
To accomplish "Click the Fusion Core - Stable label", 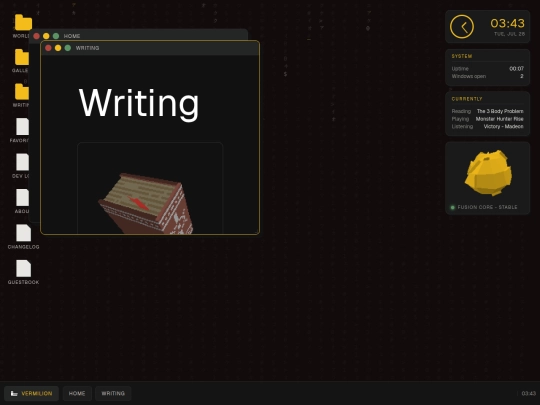I will tap(487, 207).
